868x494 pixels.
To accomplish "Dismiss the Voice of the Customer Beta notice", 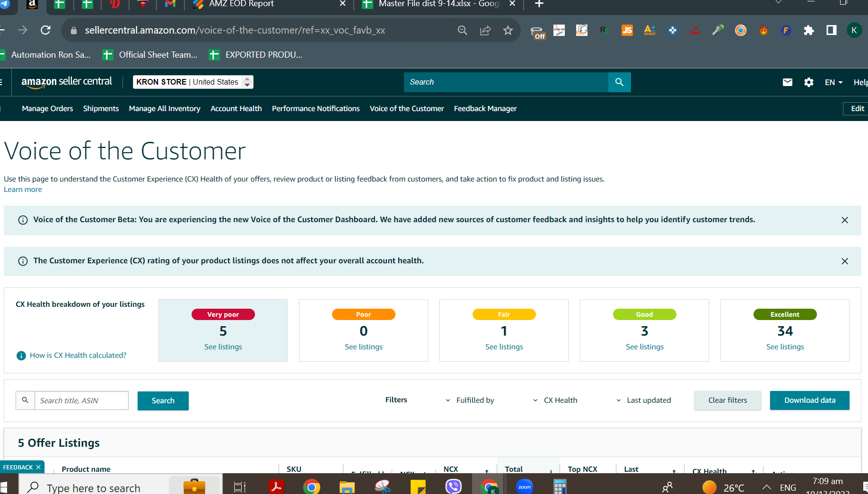I will pyautogui.click(x=845, y=220).
